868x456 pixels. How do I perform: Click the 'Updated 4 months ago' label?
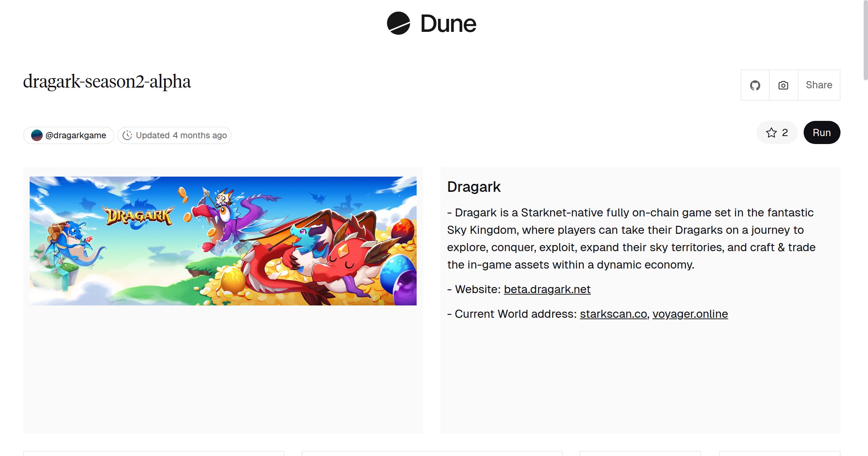pyautogui.click(x=181, y=135)
